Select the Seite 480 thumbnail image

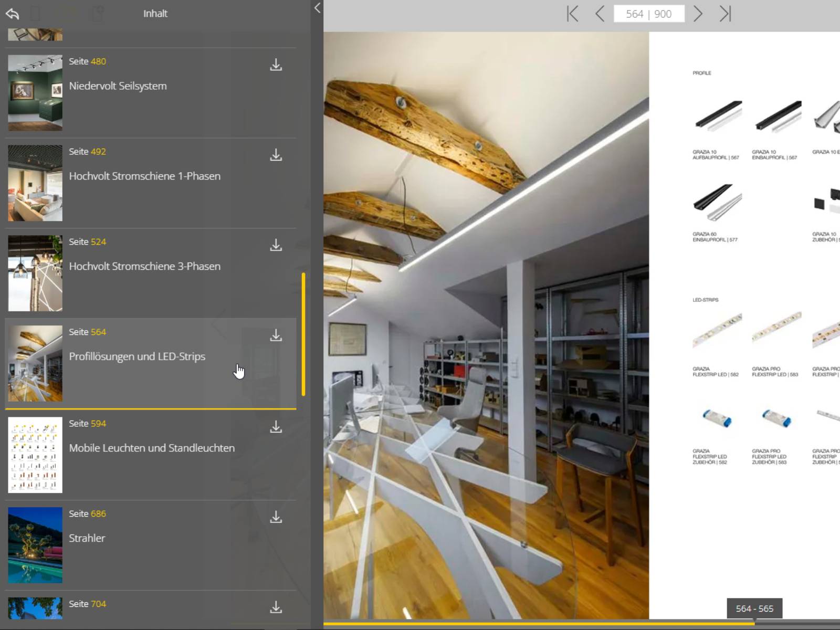click(35, 93)
